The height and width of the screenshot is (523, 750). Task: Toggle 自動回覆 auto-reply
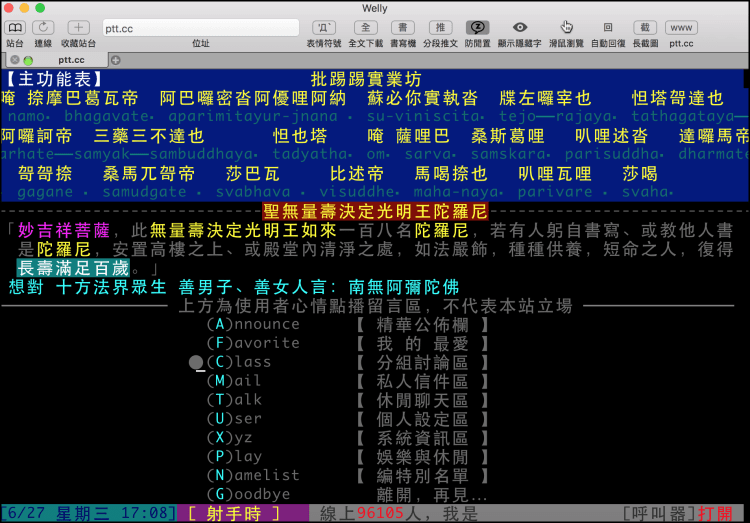click(608, 27)
